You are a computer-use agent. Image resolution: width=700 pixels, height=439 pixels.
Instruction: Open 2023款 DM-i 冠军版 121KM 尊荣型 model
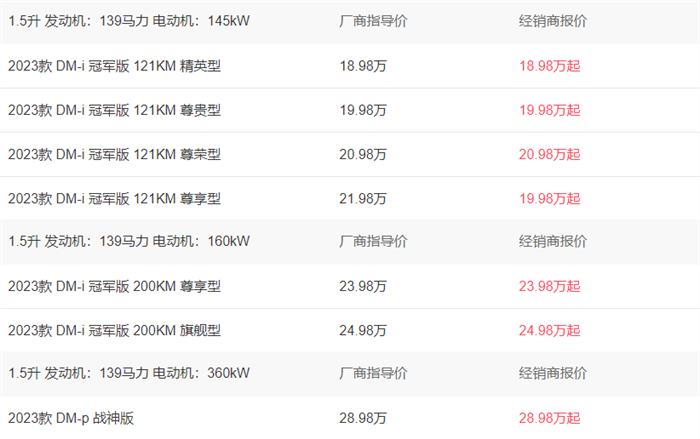point(114,155)
